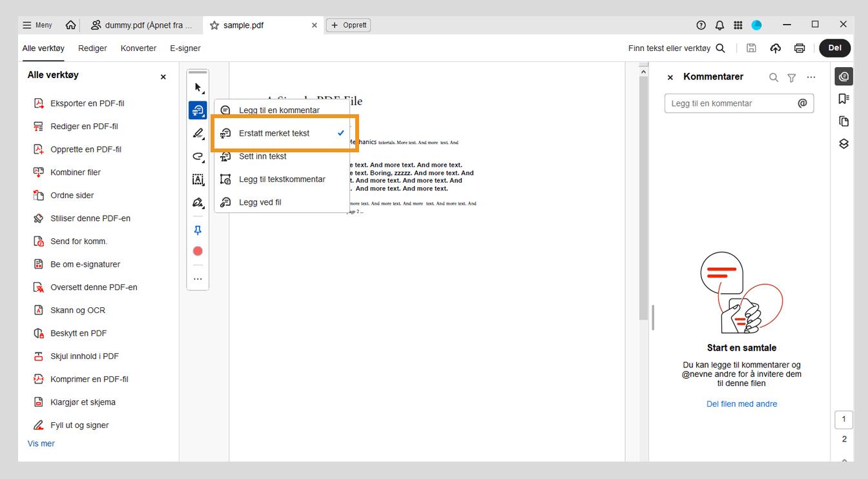Select the text box AI tool
Image resolution: width=868 pixels, height=479 pixels.
coord(198,179)
